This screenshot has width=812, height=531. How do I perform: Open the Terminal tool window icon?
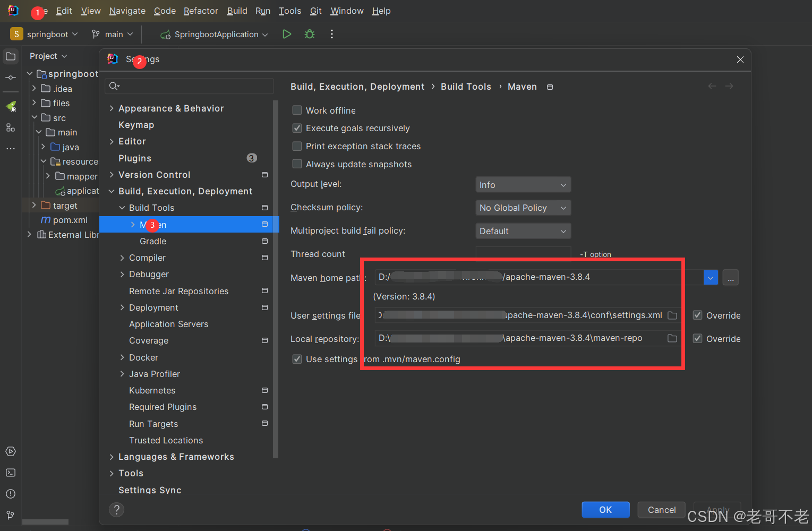(x=11, y=473)
